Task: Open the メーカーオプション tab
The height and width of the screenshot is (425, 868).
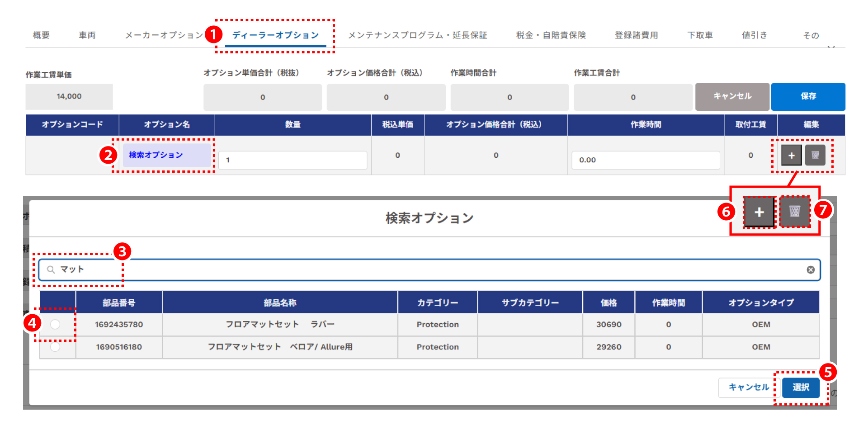Action: click(x=164, y=35)
